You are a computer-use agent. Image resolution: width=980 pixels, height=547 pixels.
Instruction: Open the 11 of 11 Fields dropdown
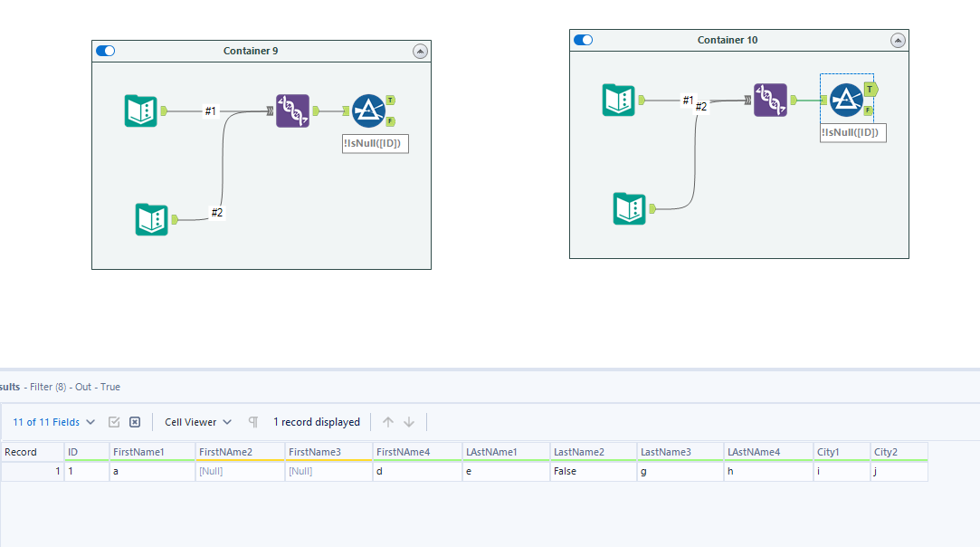point(49,421)
